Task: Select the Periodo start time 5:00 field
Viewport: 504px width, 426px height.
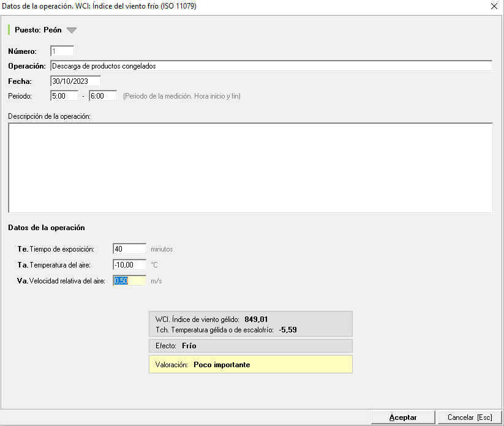Action: tap(64, 96)
